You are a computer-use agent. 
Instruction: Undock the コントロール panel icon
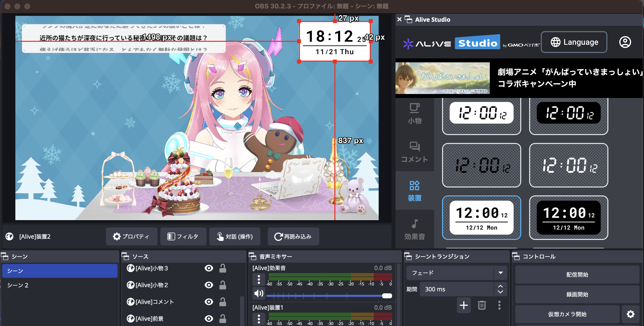516,256
